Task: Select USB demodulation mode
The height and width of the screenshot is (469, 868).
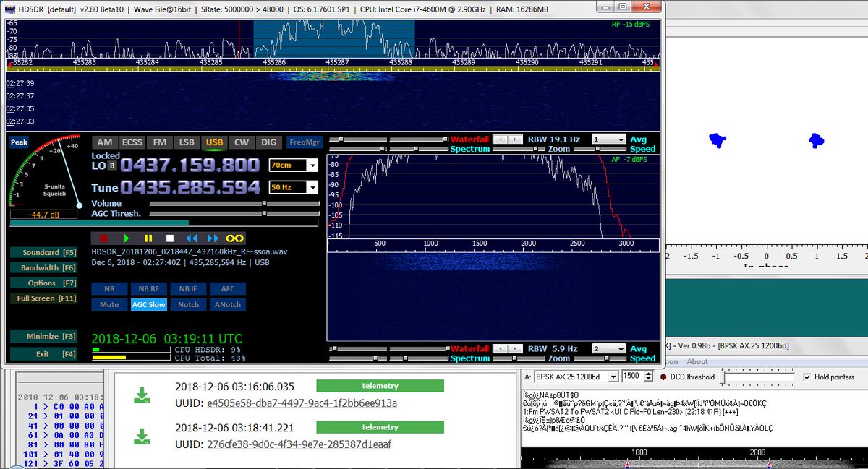Action: point(214,142)
